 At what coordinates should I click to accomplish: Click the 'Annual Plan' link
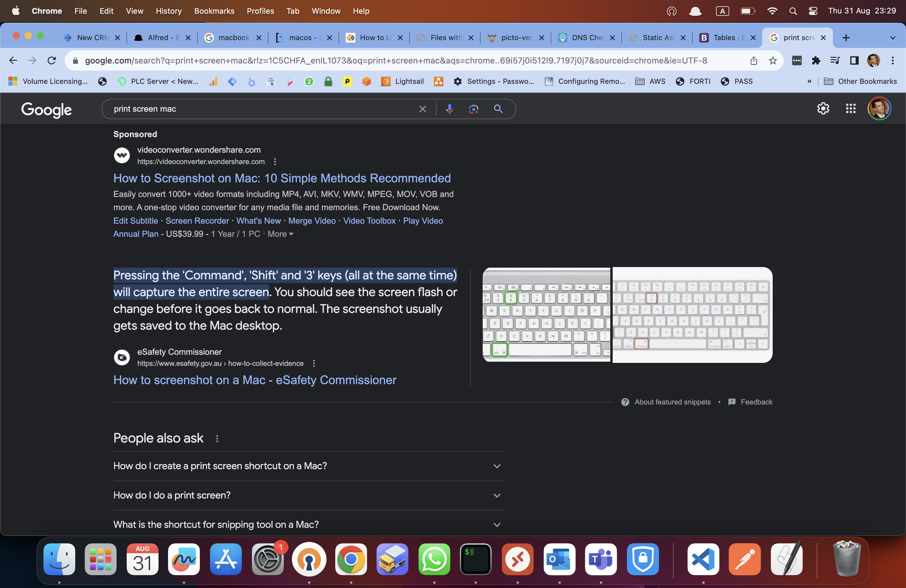pos(136,234)
